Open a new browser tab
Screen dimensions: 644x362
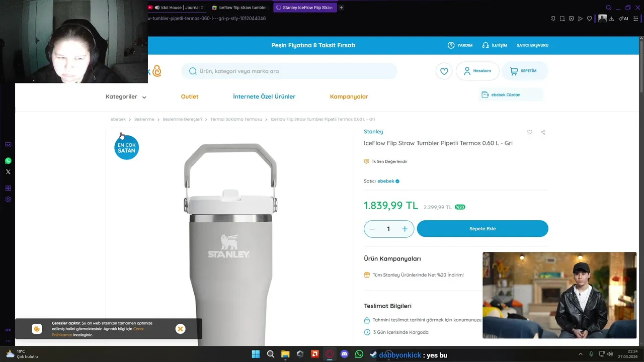coord(341,8)
